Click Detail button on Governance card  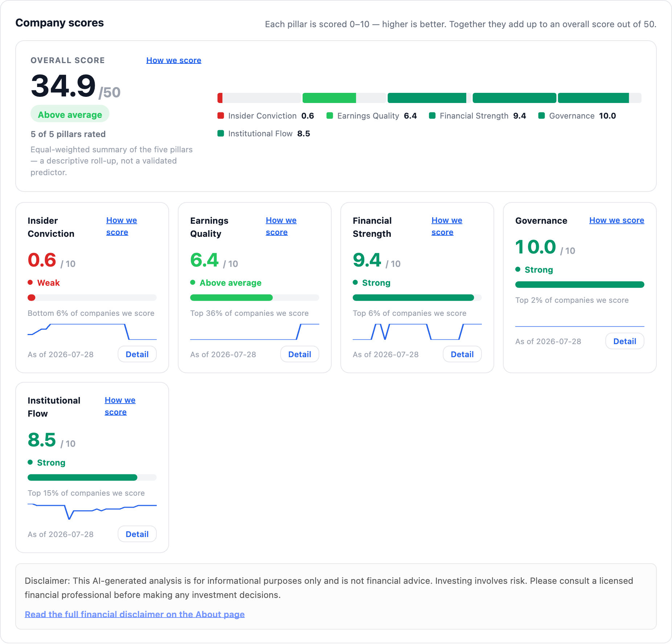click(625, 341)
